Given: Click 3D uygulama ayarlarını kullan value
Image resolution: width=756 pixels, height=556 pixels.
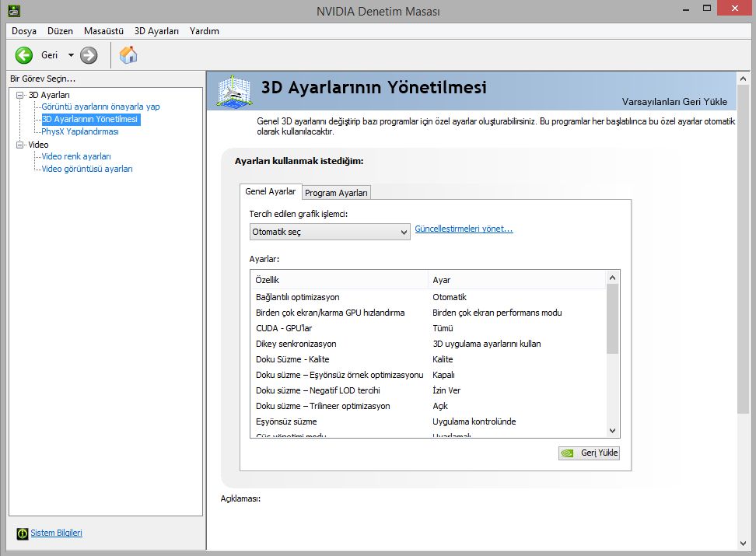Looking at the screenshot, I should 486,344.
